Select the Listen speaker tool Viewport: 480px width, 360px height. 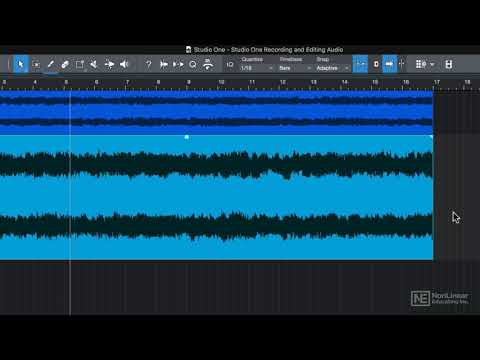[124, 64]
